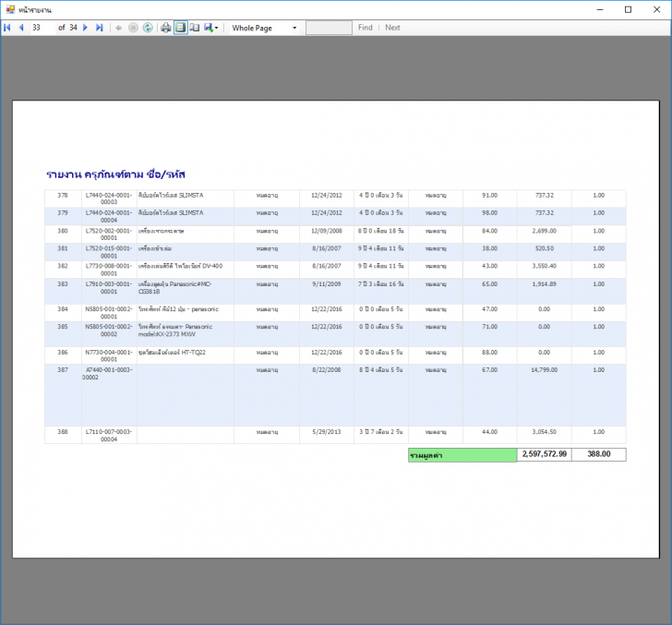Toggle print layout view

pyautogui.click(x=180, y=28)
